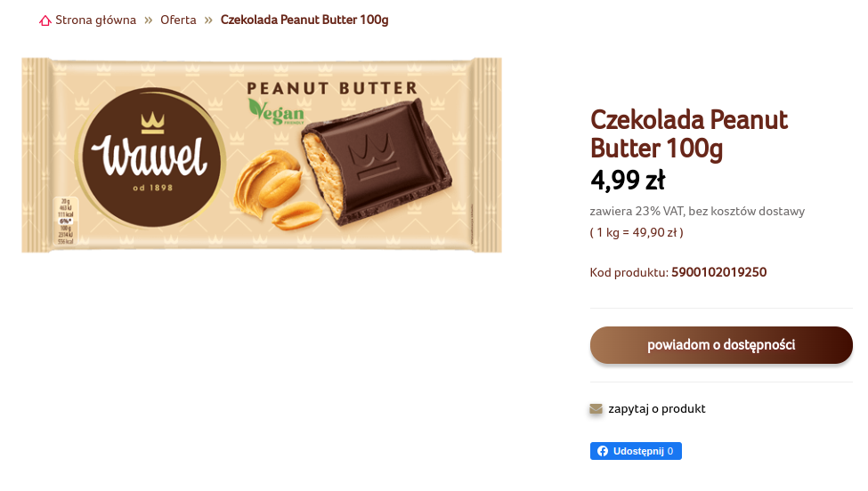Select the product code 5900102019250
Screen dimensions: 868x491
718,272
